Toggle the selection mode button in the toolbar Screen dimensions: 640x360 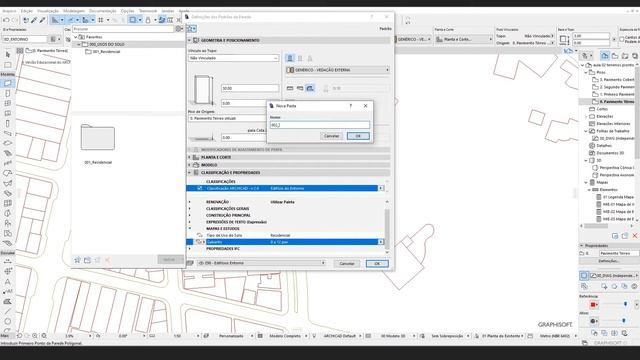pyautogui.click(x=133, y=20)
